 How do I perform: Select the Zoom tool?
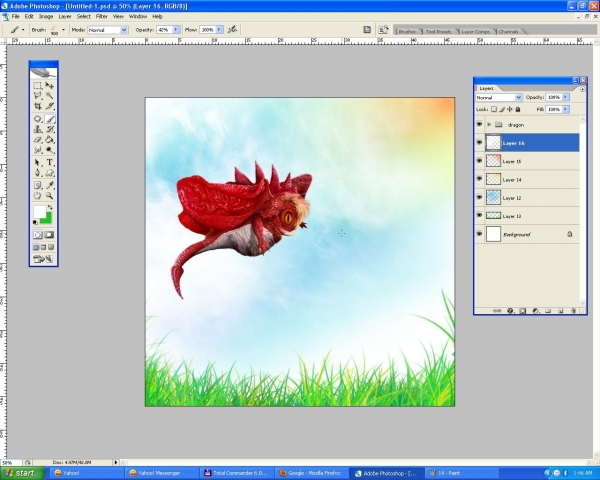point(50,196)
